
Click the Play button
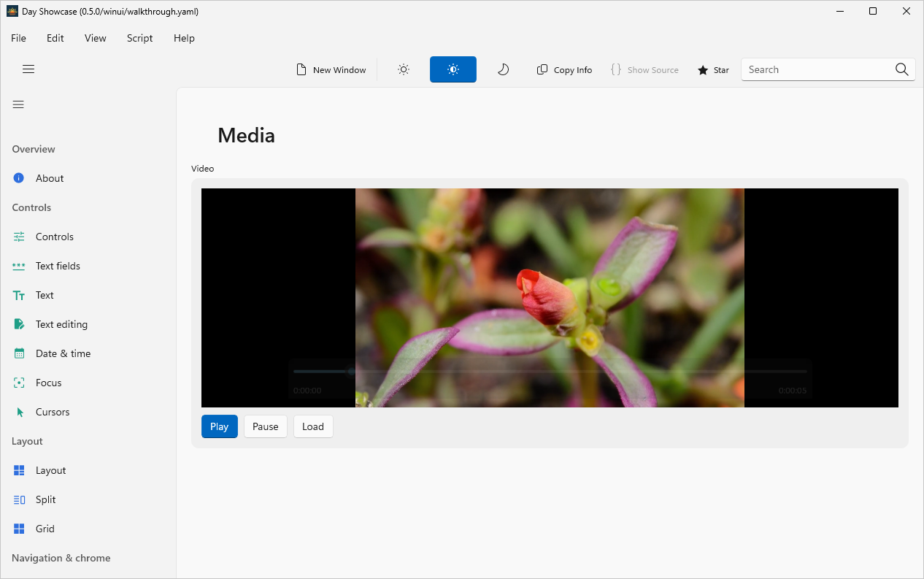220,426
